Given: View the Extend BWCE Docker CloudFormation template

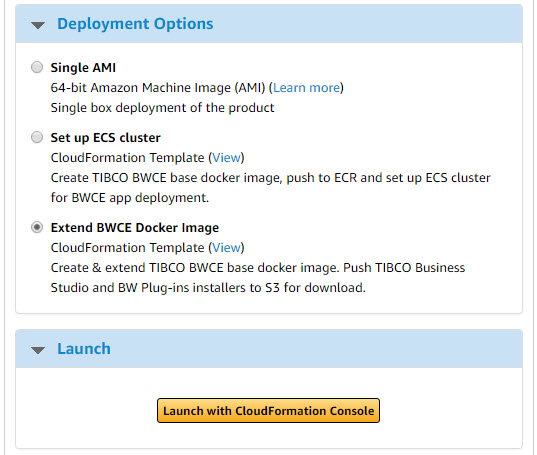Looking at the screenshot, I should tap(226, 248).
